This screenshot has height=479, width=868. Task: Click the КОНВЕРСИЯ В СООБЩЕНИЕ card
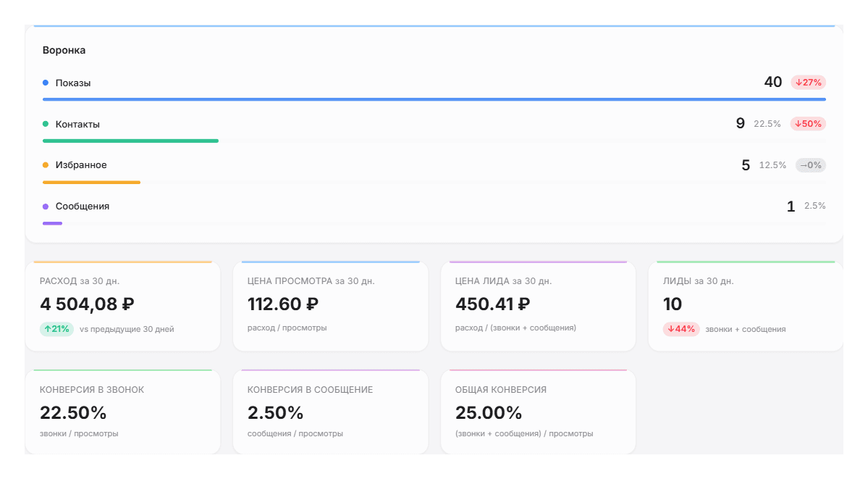click(331, 412)
